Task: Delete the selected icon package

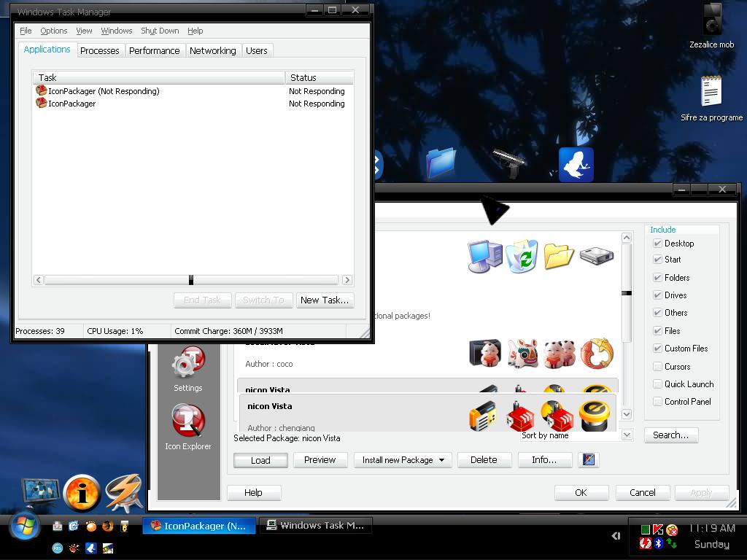Action: pos(484,460)
